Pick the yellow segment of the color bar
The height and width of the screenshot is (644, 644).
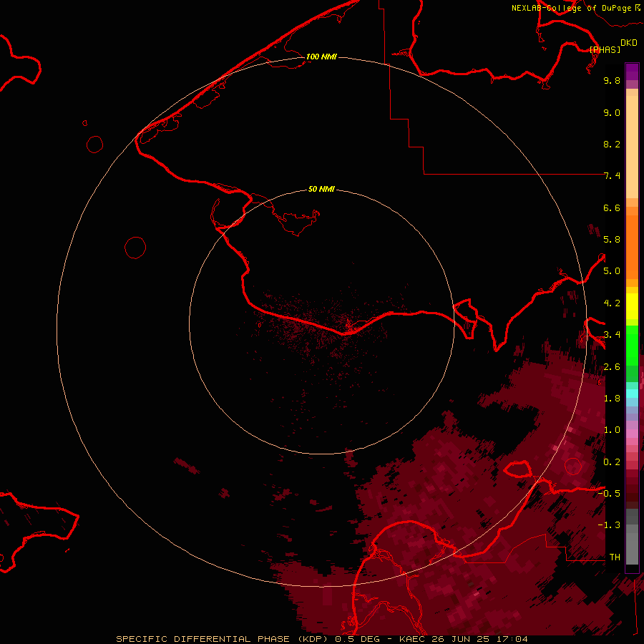coord(632,306)
